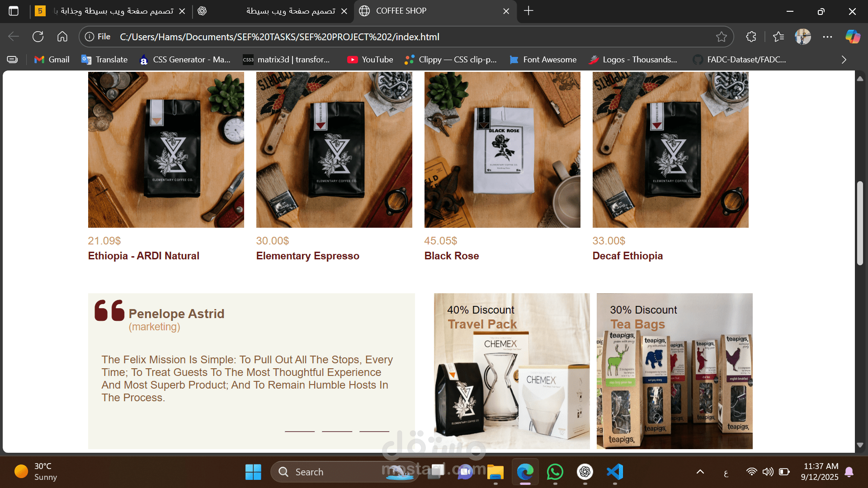
Task: Open the Decaf Ethiopia product title
Action: pyautogui.click(x=627, y=256)
